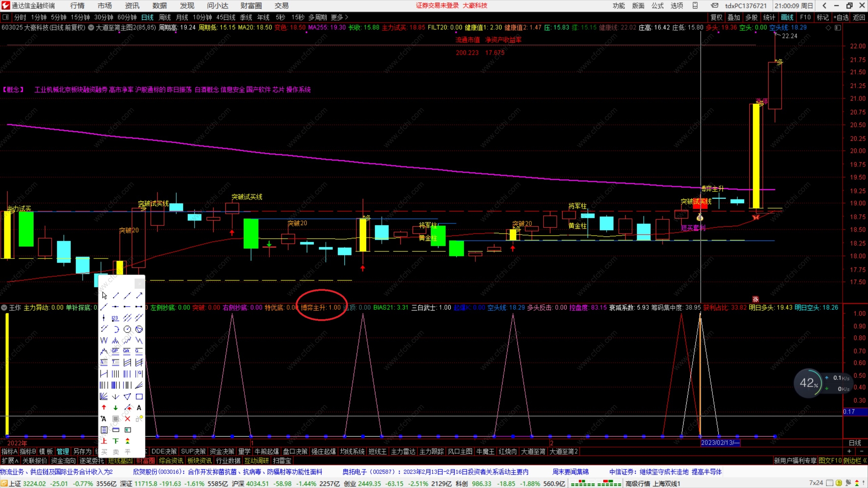Image resolution: width=868 pixels, height=488 pixels.
Task: Expand the 扩展 panel at bottom left
Action: [x=10, y=461]
